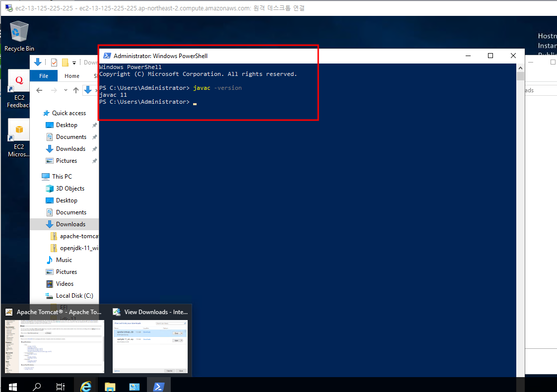Go back in File Explorer navigation
Viewport: 557px width, 392px height.
39,90
